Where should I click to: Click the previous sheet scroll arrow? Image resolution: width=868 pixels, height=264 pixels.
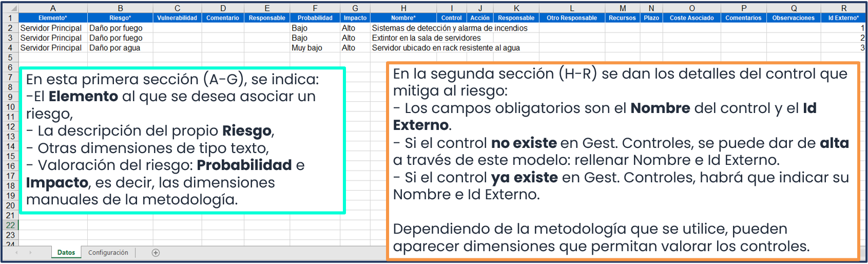[16, 253]
